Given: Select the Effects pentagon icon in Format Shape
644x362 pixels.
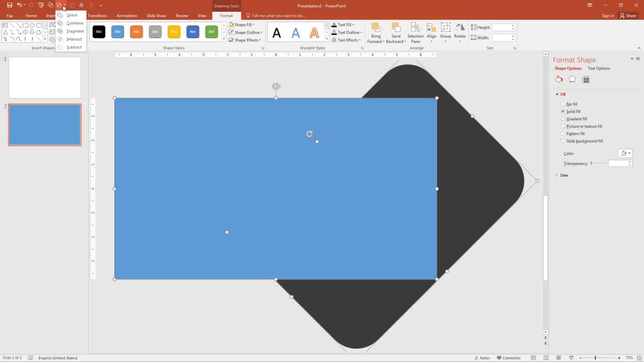Looking at the screenshot, I should click(x=572, y=79).
